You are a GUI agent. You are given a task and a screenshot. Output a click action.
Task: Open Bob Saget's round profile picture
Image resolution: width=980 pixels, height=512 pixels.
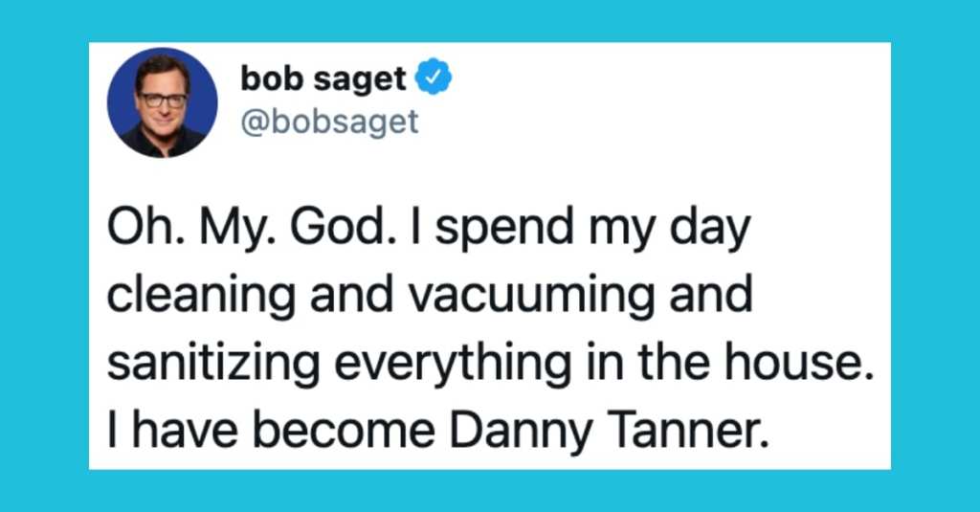[x=163, y=102]
